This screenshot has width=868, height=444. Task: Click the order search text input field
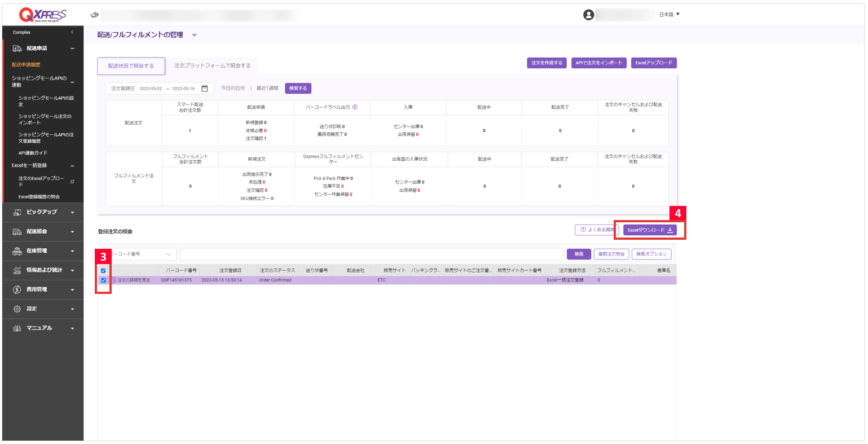[371, 254]
